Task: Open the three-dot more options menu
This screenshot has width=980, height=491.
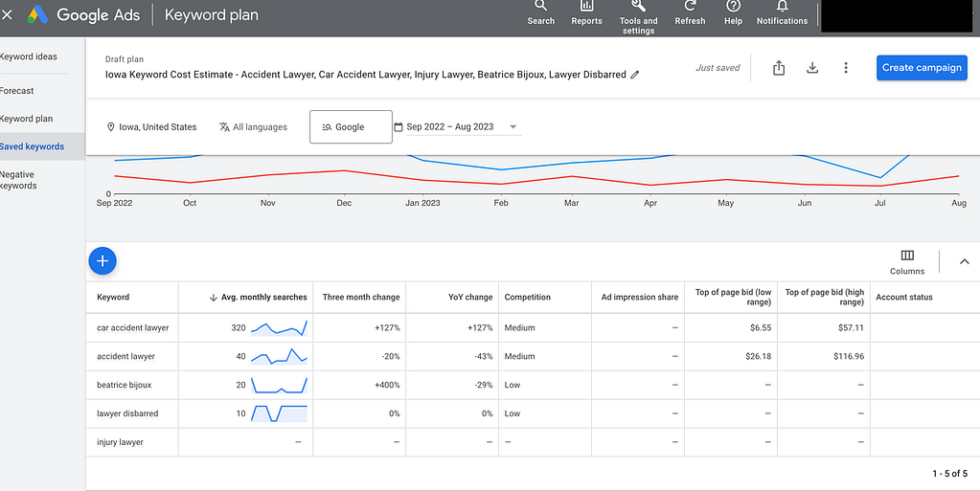Action: coord(846,67)
